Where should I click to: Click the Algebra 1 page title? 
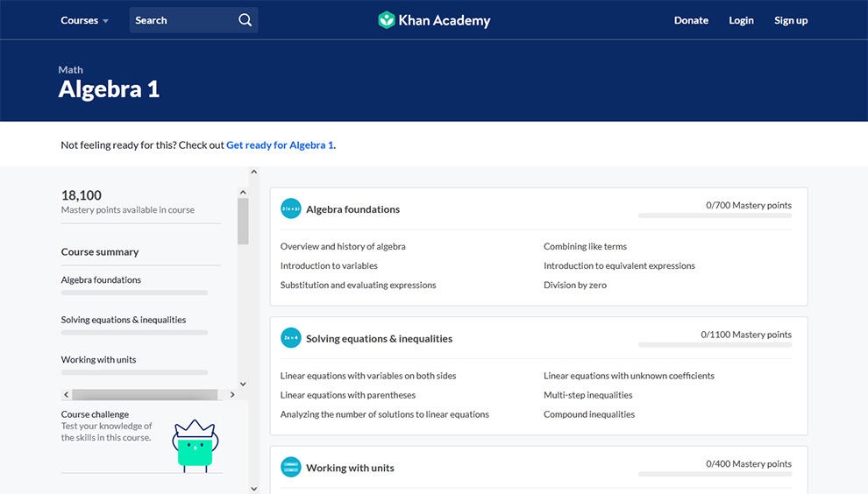pos(109,89)
